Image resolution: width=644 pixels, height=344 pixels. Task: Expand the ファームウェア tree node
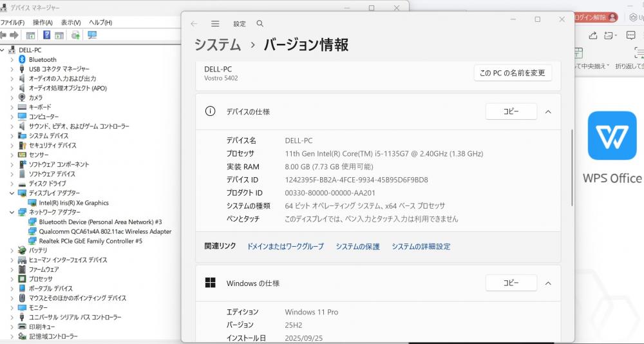[x=12, y=270]
